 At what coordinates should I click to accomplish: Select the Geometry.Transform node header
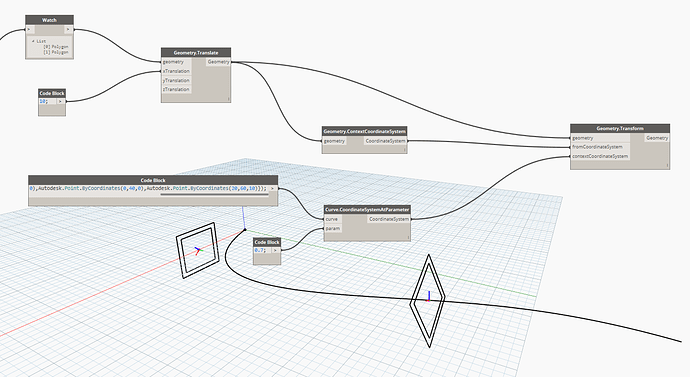pos(620,128)
